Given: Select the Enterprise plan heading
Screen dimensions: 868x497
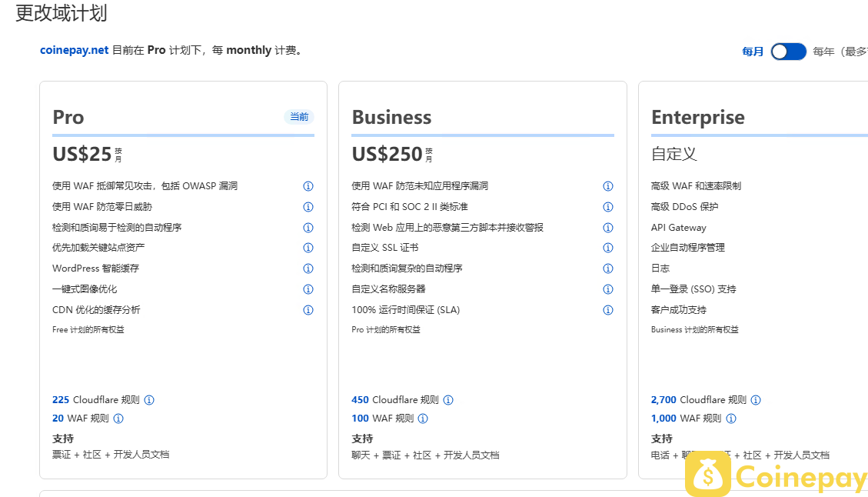Looking at the screenshot, I should point(697,118).
